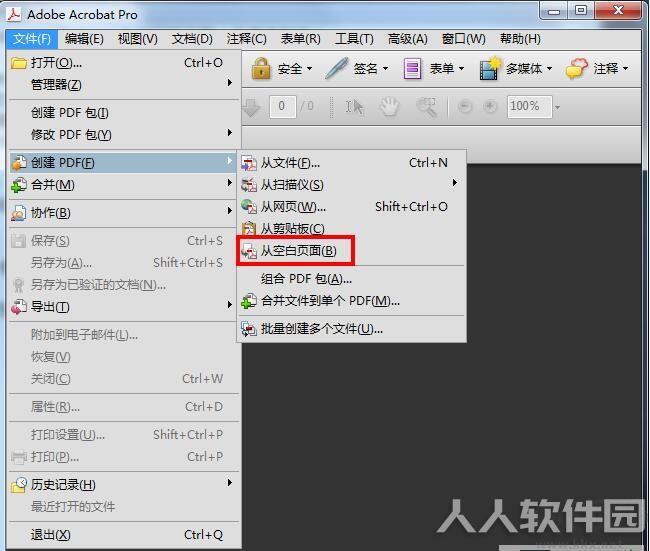Expand the 协作(B) submenu arrow
The height and width of the screenshot is (551, 650).
(230, 211)
